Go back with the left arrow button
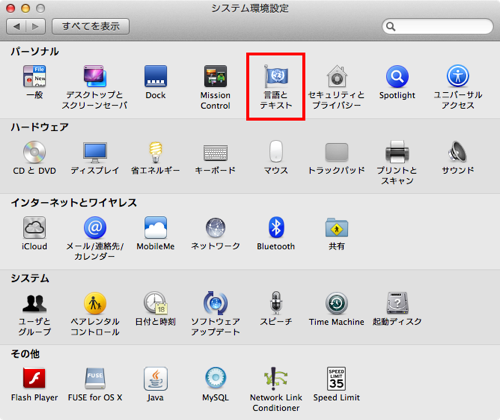500x420 pixels. [x=16, y=26]
